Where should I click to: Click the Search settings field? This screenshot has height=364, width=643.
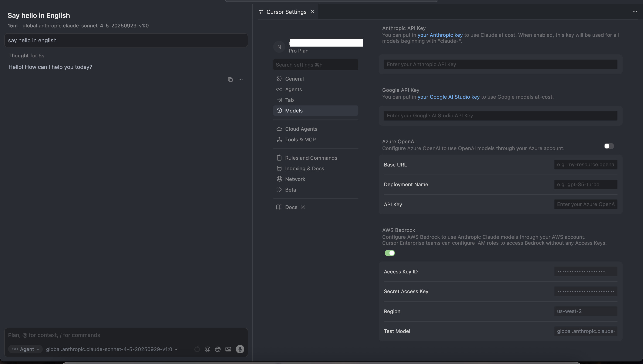[x=316, y=65]
